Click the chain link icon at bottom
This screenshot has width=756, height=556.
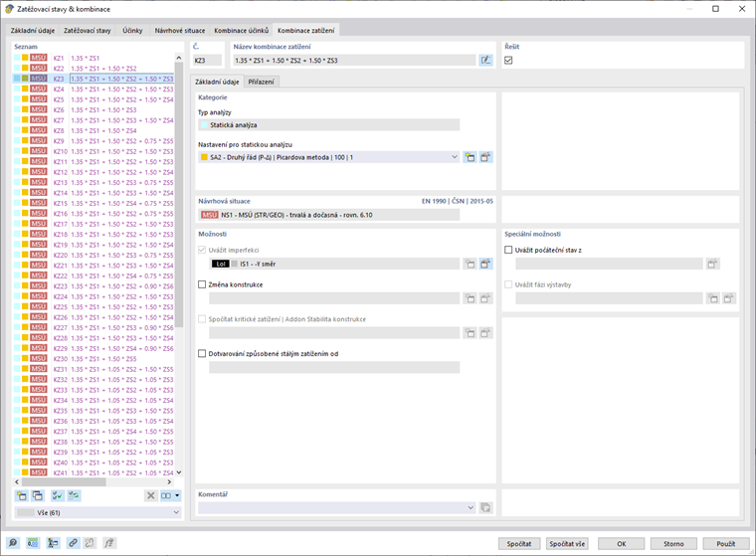pos(73,543)
